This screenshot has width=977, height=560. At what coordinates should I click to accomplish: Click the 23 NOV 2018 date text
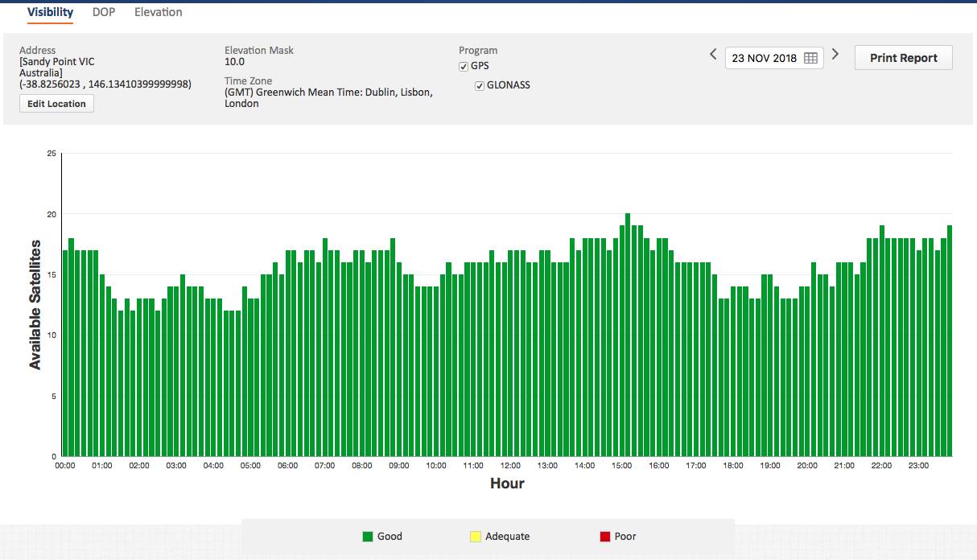tap(764, 58)
